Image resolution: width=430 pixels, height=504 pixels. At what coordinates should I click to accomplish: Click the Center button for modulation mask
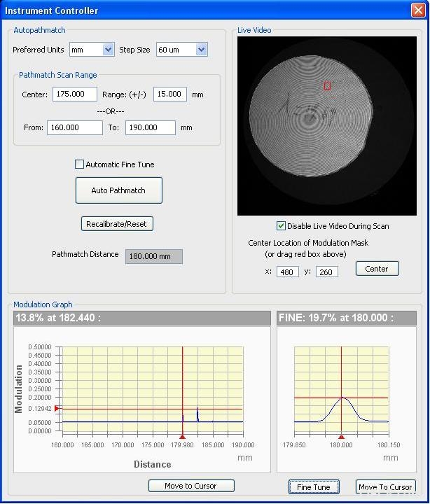[377, 269]
